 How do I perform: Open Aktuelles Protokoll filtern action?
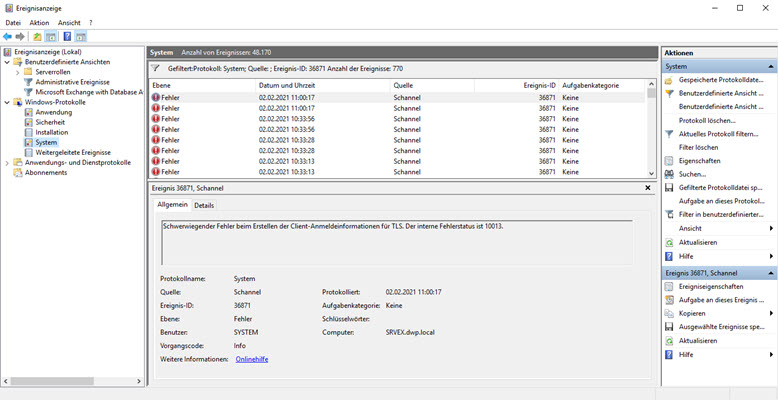[x=719, y=134]
